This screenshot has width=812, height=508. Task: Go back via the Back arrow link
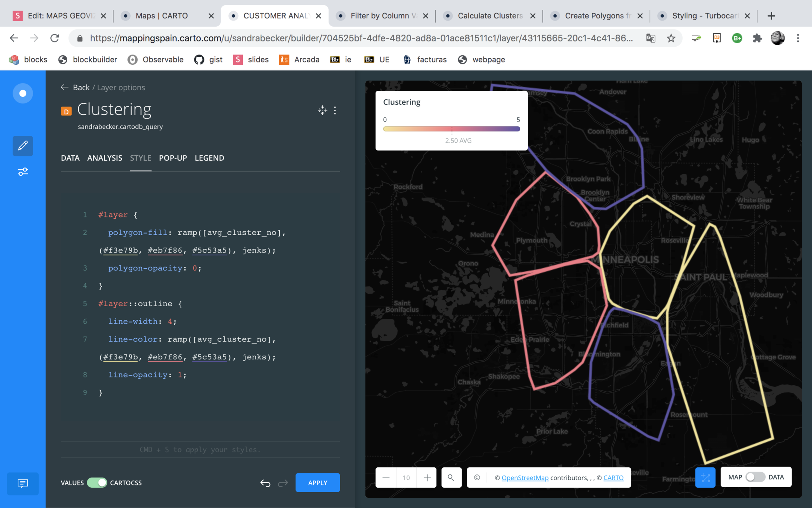point(75,87)
